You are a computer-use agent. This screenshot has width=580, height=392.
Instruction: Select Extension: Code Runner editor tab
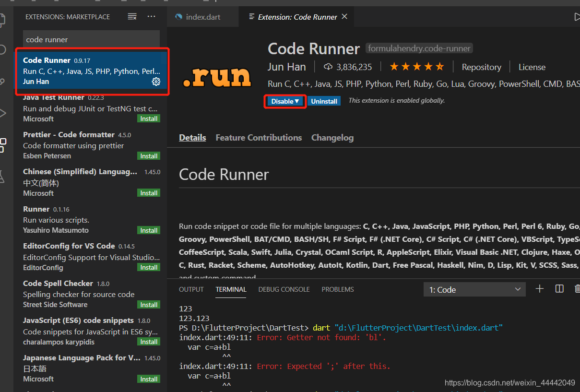(297, 17)
